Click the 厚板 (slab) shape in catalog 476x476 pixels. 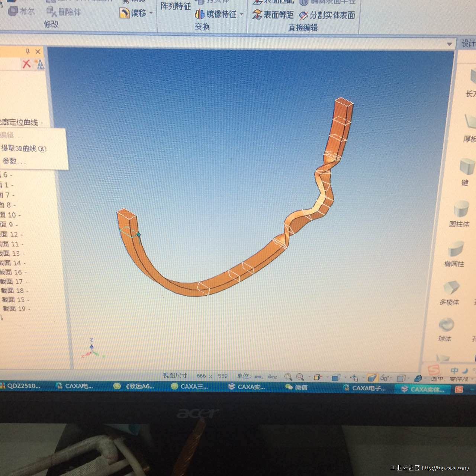[470, 128]
